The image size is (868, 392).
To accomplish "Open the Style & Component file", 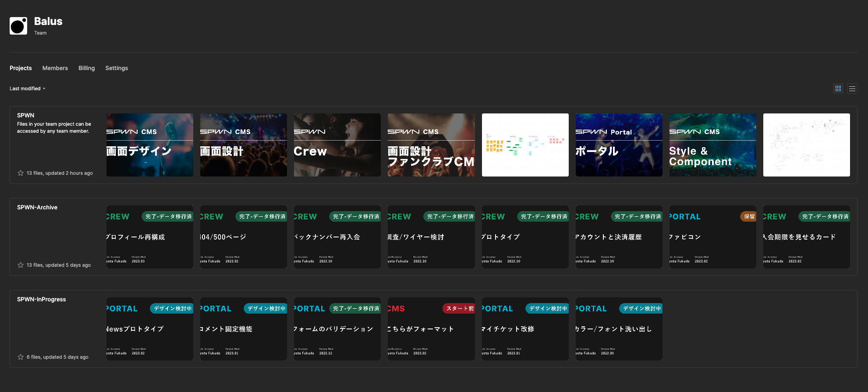I will 712,145.
